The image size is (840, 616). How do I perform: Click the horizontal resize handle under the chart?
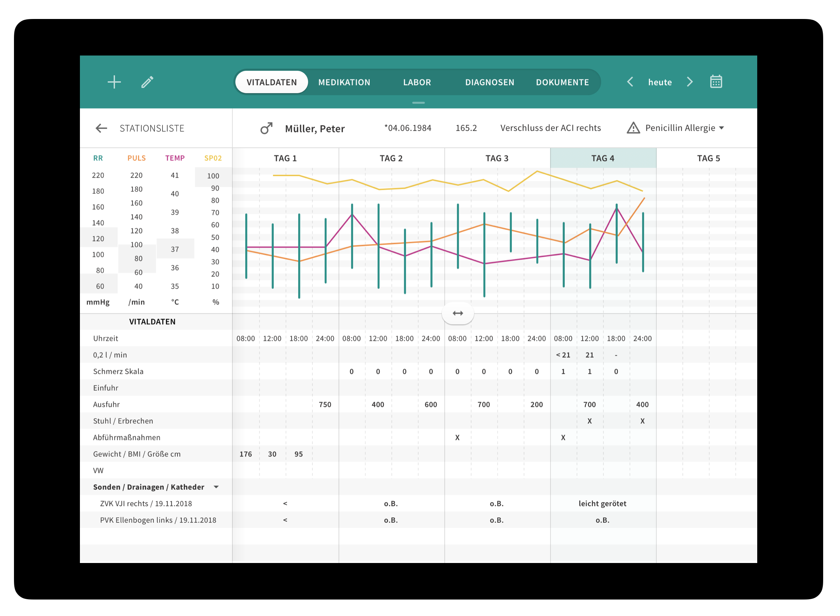tap(458, 313)
